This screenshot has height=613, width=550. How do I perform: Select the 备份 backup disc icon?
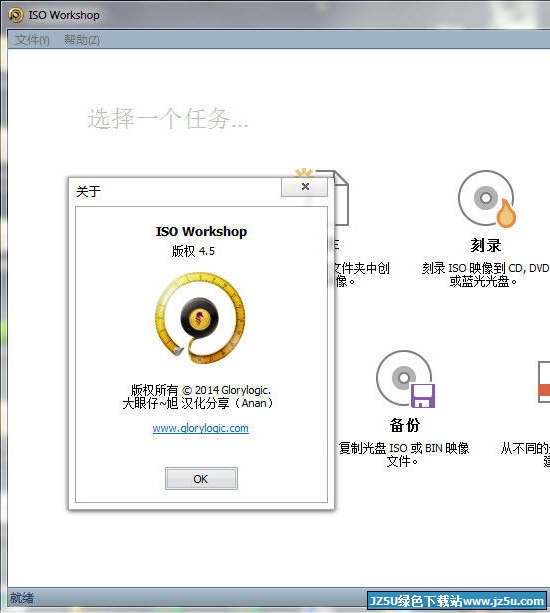[x=405, y=379]
